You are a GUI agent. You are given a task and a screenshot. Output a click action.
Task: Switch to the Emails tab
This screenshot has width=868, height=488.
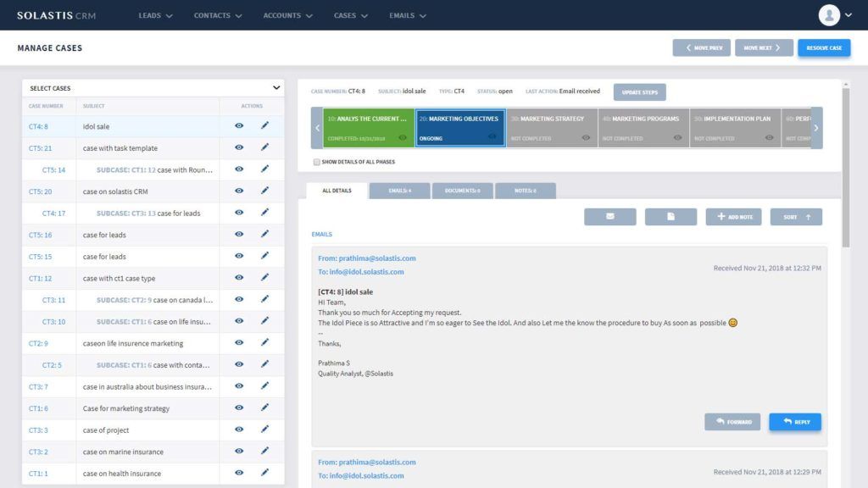(400, 191)
